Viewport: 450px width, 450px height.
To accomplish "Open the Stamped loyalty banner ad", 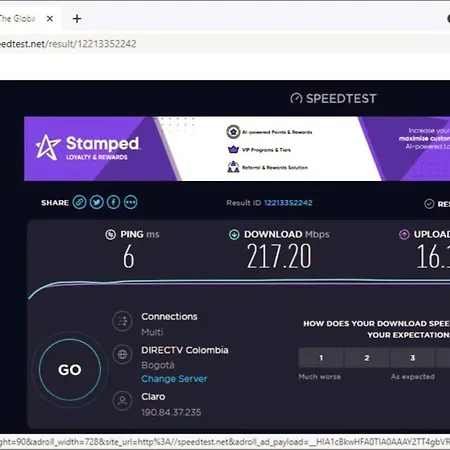I will coord(237,149).
